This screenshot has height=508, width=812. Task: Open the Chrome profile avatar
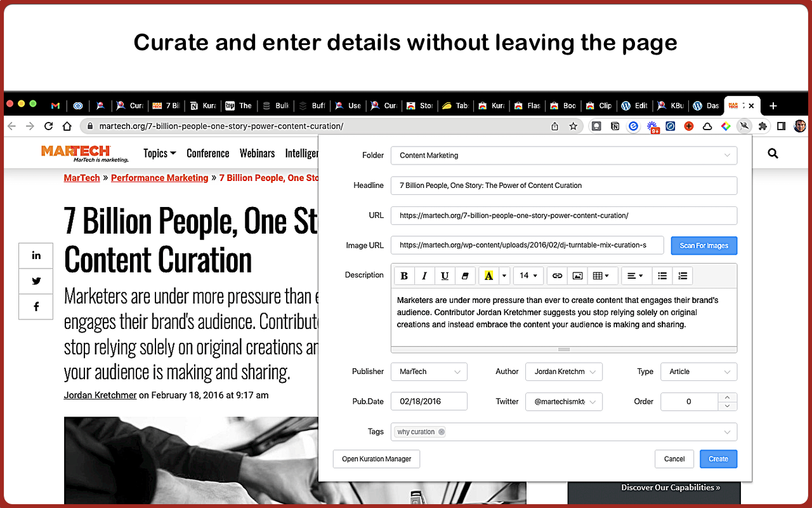click(800, 126)
